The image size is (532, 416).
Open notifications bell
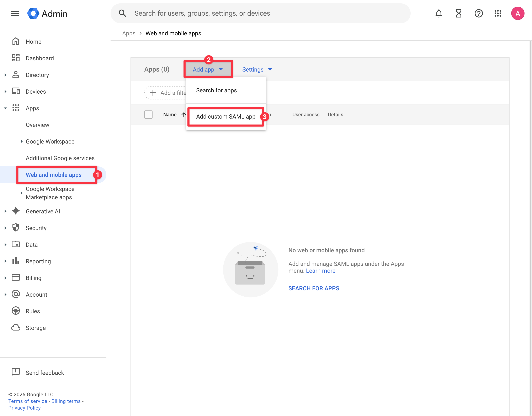(x=439, y=13)
